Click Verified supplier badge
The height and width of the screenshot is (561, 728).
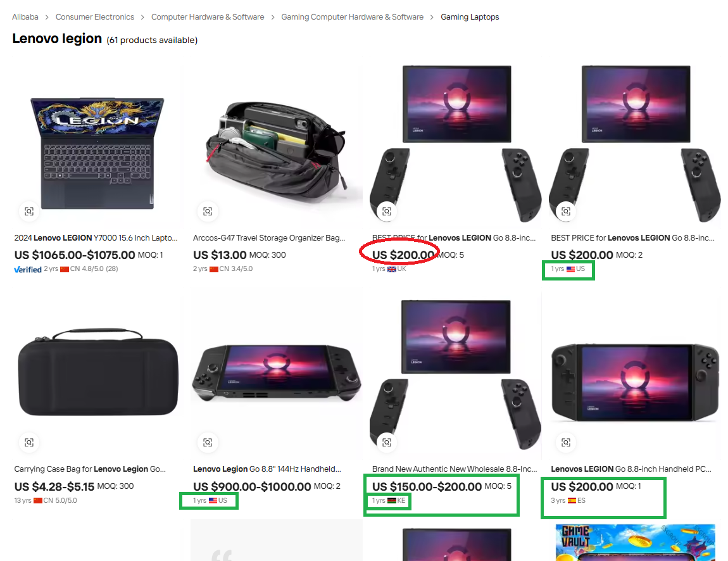tap(28, 269)
